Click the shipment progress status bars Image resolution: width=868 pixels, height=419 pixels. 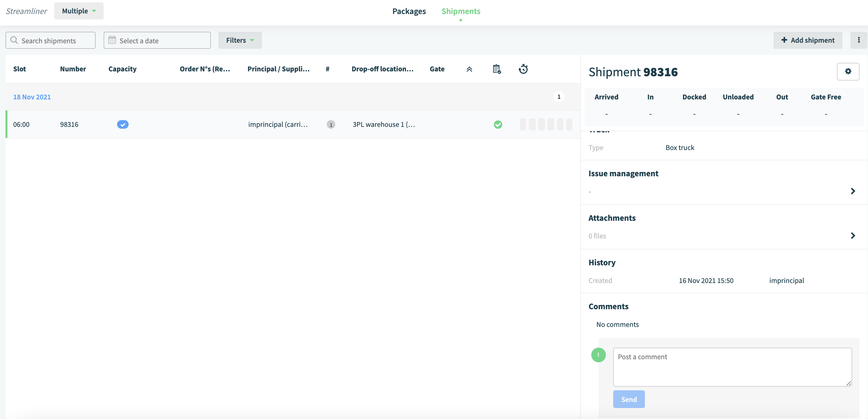pos(546,124)
